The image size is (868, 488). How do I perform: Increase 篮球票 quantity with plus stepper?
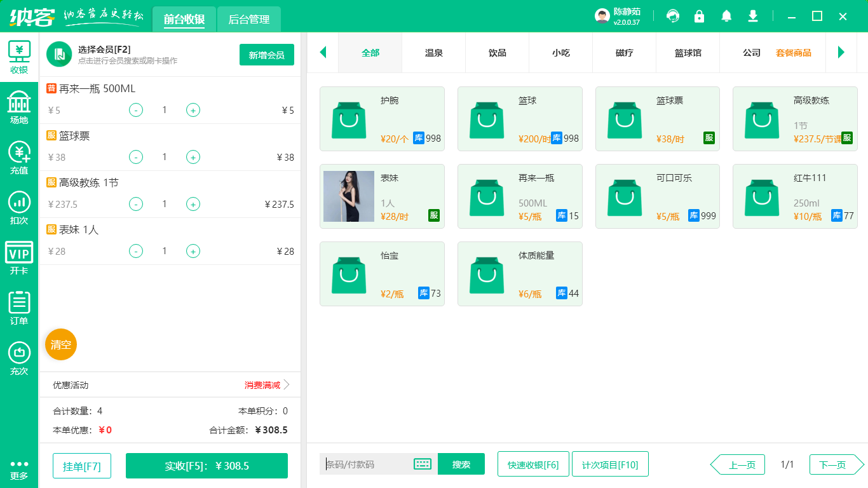pos(193,157)
